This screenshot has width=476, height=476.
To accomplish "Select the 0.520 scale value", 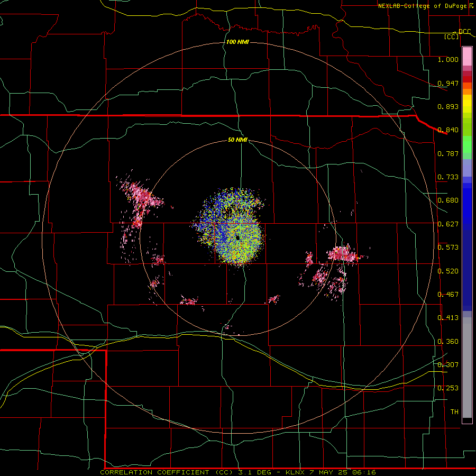I will (x=448, y=271).
